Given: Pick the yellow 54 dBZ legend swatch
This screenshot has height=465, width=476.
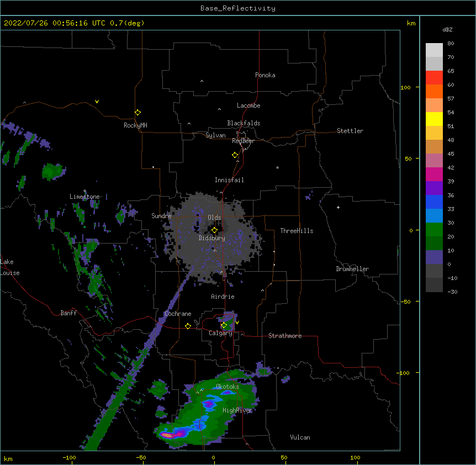Looking at the screenshot, I should [434, 119].
